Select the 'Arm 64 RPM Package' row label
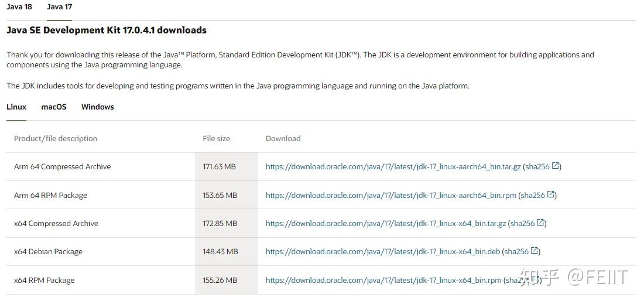Screen dimensions: 644x304 coord(50,196)
